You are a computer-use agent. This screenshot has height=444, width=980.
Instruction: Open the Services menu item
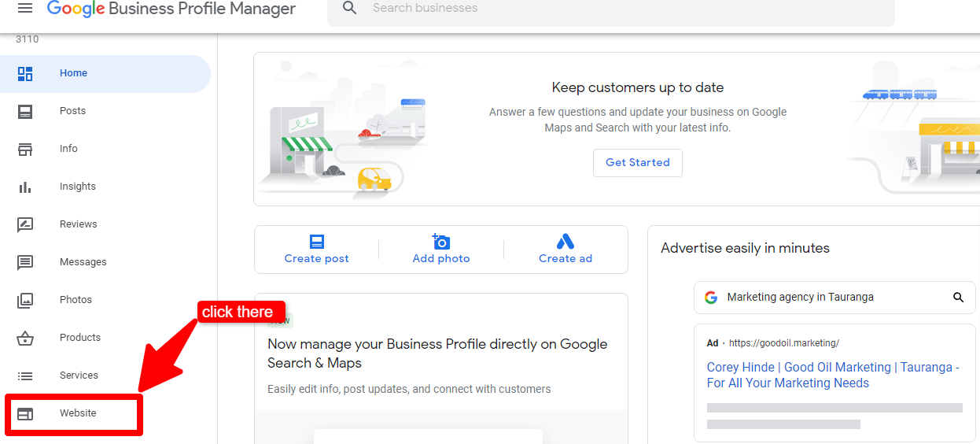(x=105, y=376)
